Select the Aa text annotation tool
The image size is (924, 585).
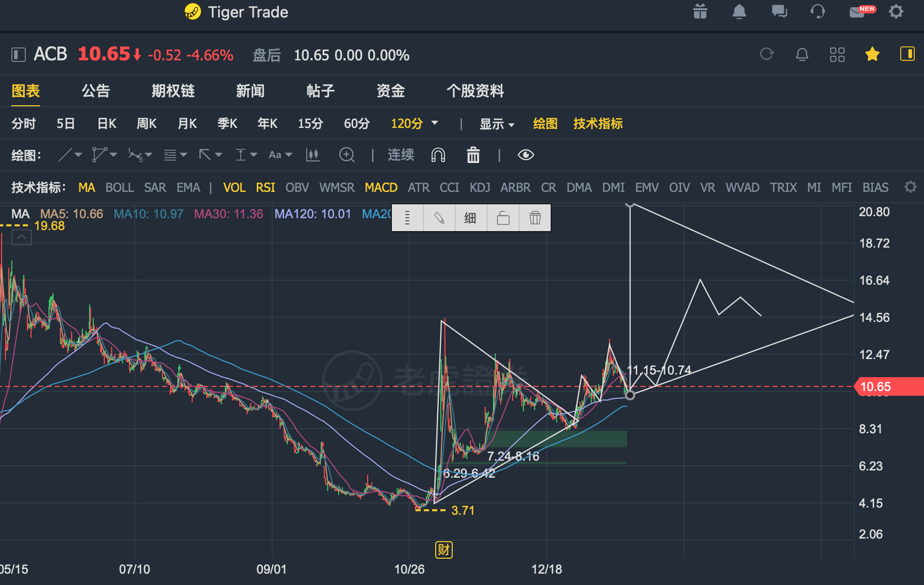tap(275, 155)
